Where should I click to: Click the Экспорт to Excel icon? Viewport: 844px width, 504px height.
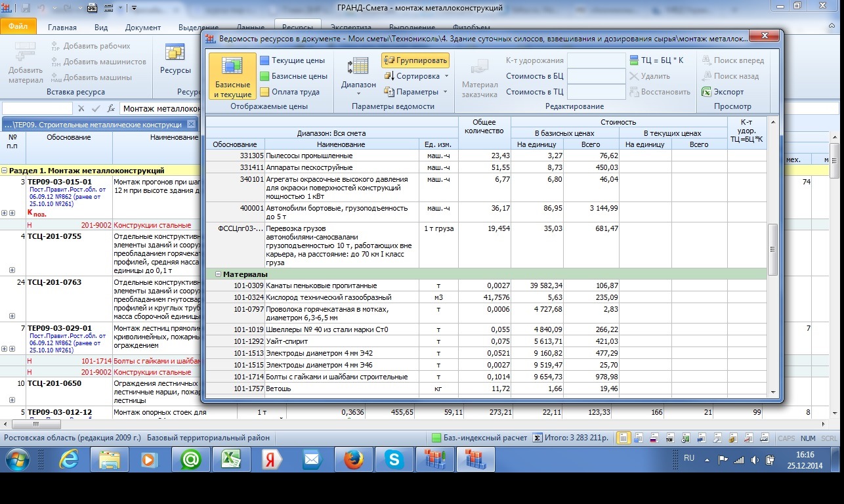coord(722,92)
